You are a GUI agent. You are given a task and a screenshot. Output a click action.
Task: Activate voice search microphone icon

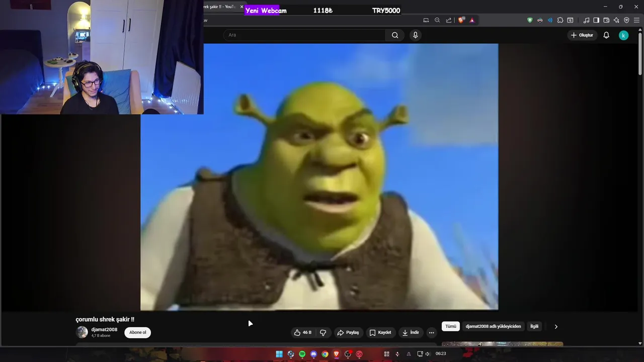[415, 35]
